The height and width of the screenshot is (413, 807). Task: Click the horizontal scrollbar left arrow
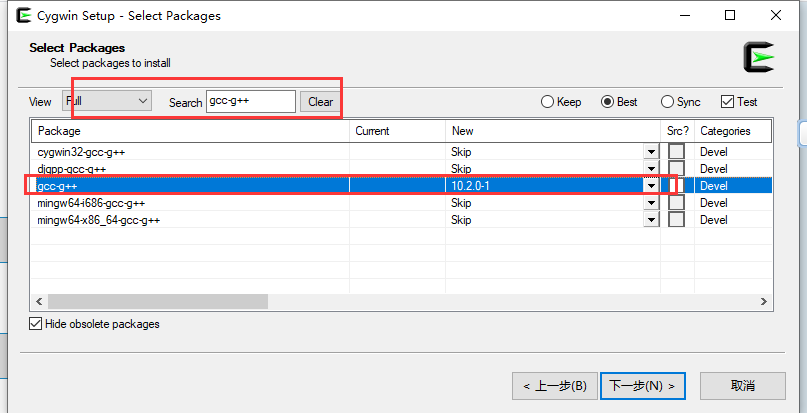pyautogui.click(x=39, y=301)
